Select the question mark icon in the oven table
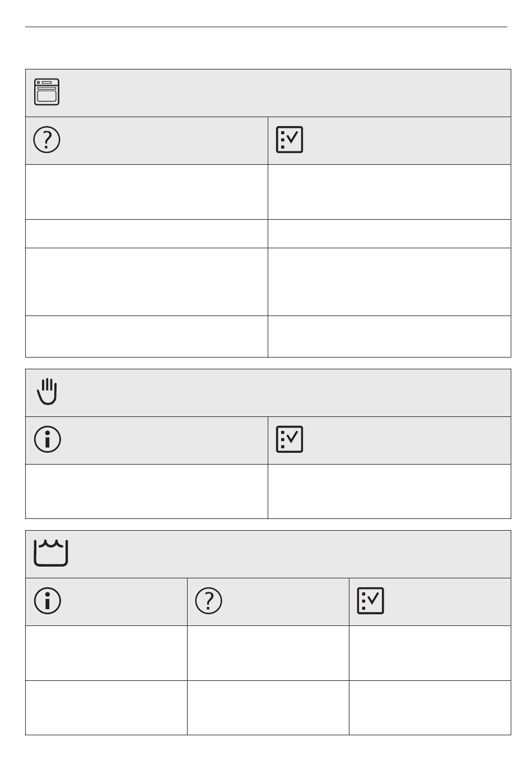 tap(48, 140)
